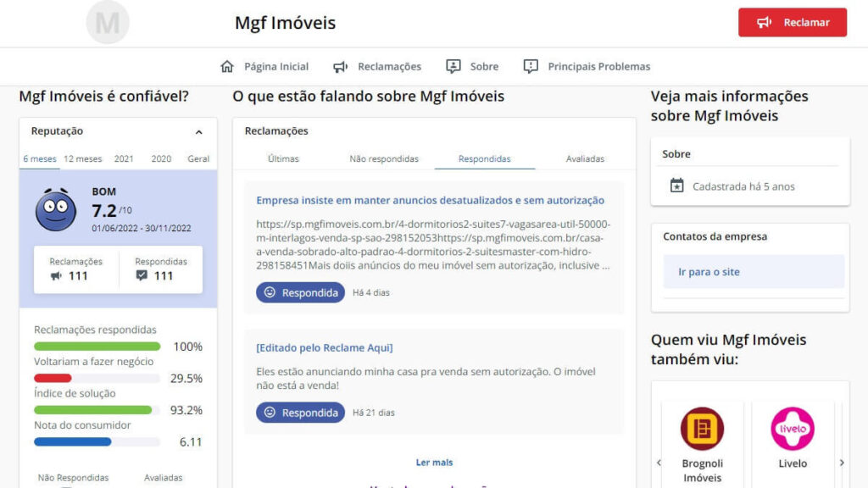Open the Reclamações navigation item

pyautogui.click(x=389, y=66)
